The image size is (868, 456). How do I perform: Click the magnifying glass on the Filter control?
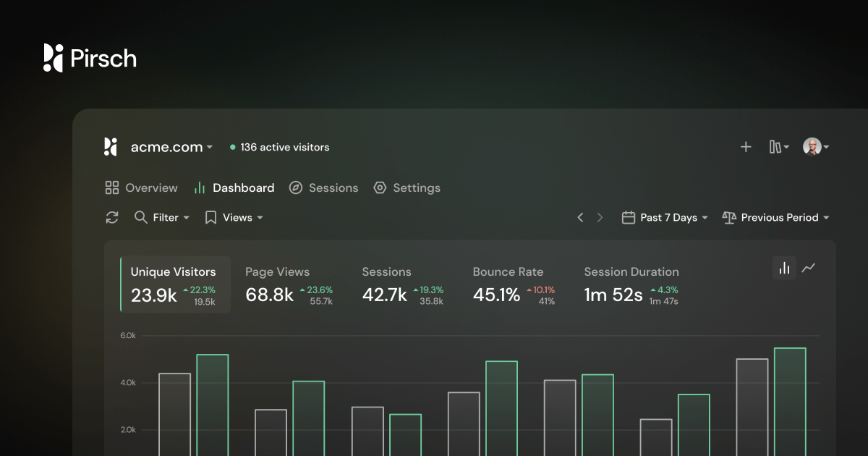point(140,217)
